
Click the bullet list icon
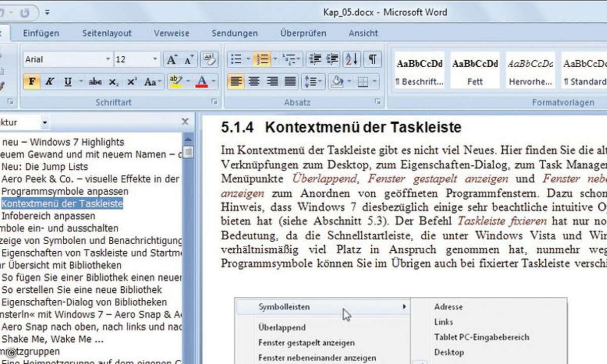tap(236, 59)
